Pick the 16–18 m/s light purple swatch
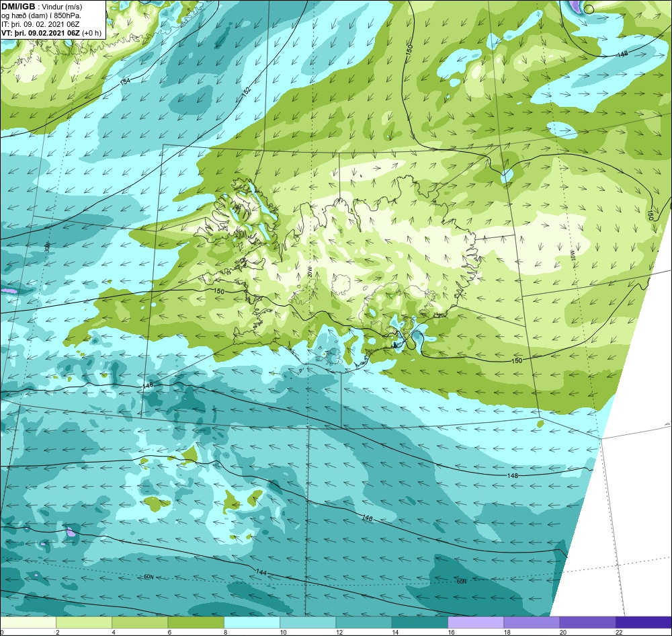The image size is (672, 636). coord(476,622)
